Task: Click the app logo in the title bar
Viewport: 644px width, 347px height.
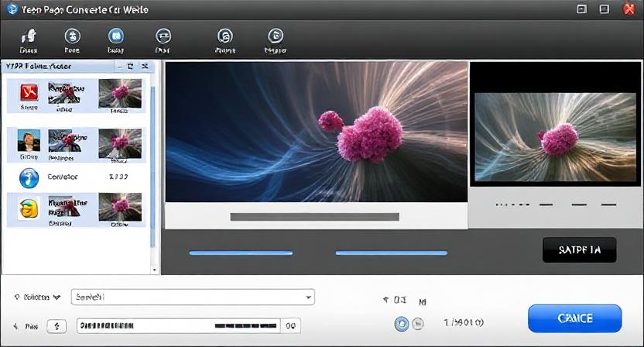Action: [x=12, y=9]
